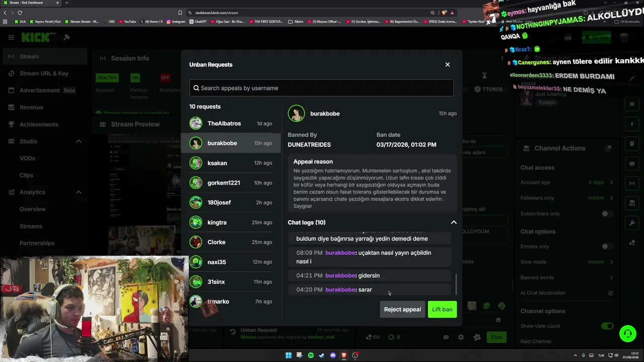Screen dimensions: 644x362
Task: Open Account age options
Action: pos(567,183)
